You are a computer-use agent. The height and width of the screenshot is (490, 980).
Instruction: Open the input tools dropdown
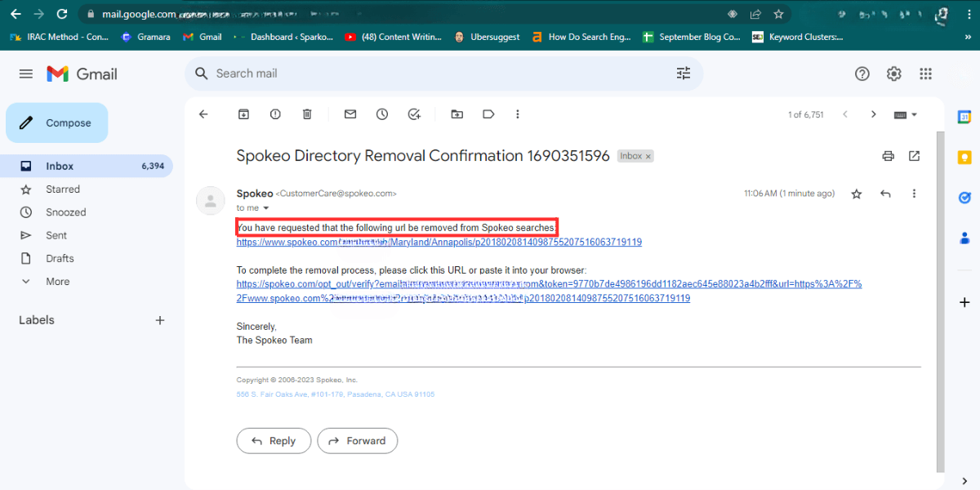tap(906, 114)
